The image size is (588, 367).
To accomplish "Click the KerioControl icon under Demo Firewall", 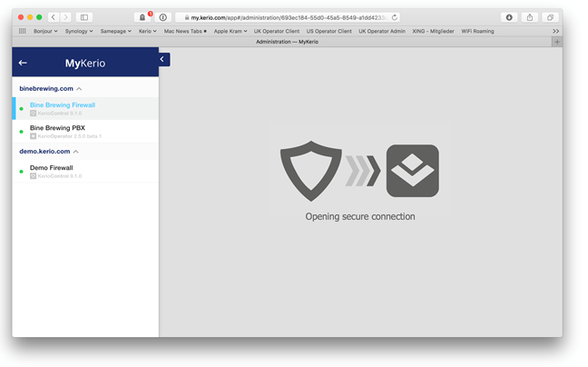I will 33,176.
